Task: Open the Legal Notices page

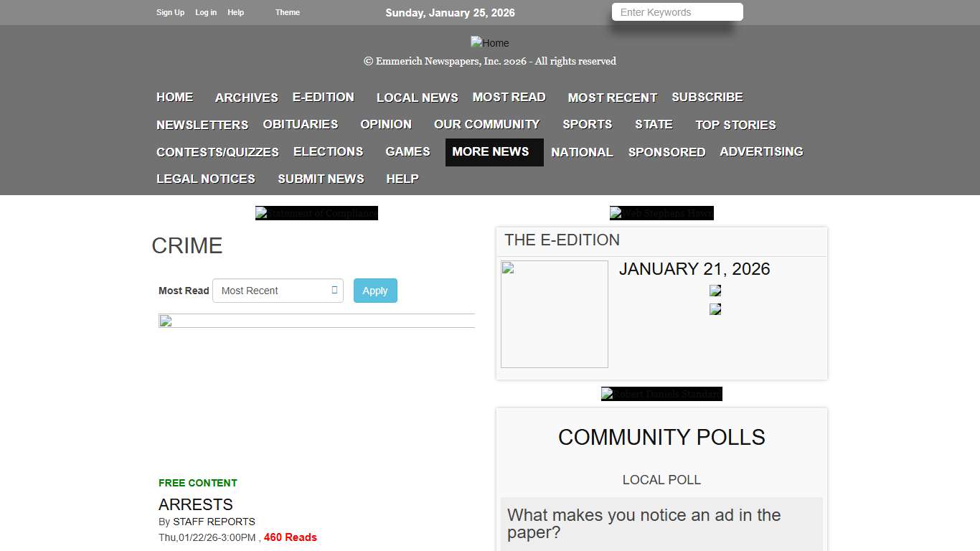Action: 206,179
